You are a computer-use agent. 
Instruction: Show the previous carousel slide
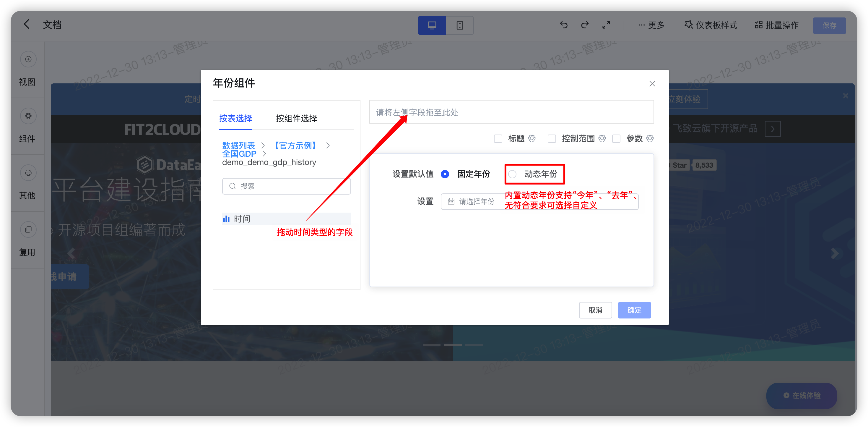pyautogui.click(x=71, y=253)
